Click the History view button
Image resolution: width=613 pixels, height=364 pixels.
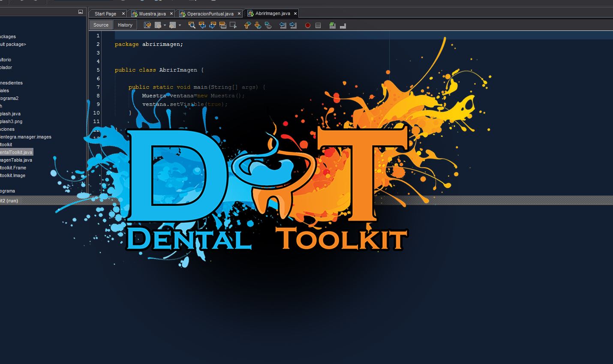(x=124, y=24)
